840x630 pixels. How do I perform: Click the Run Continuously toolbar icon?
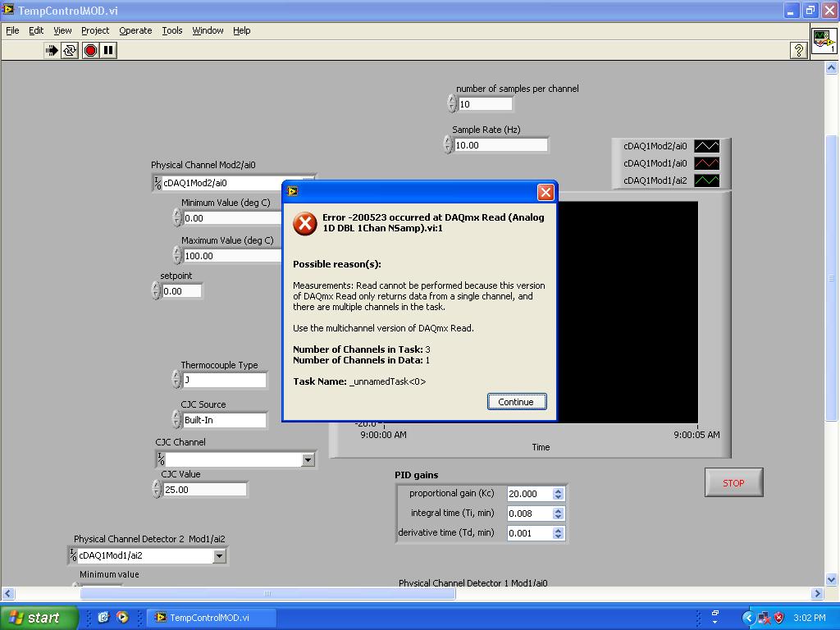coord(70,50)
